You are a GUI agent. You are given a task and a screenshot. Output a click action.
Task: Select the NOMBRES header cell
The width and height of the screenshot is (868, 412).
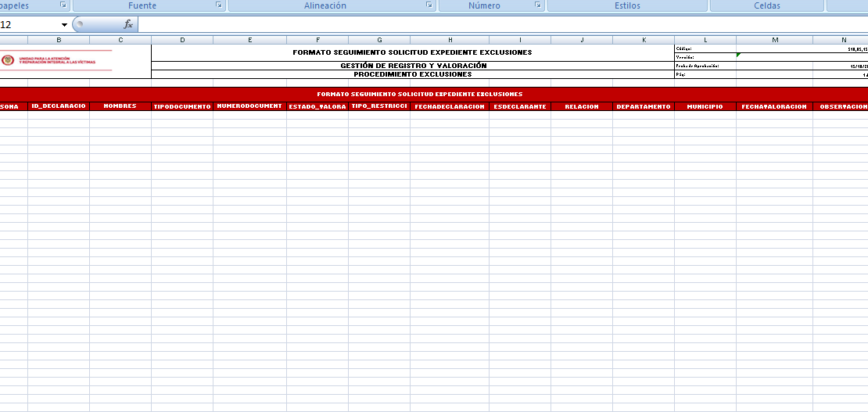point(120,106)
